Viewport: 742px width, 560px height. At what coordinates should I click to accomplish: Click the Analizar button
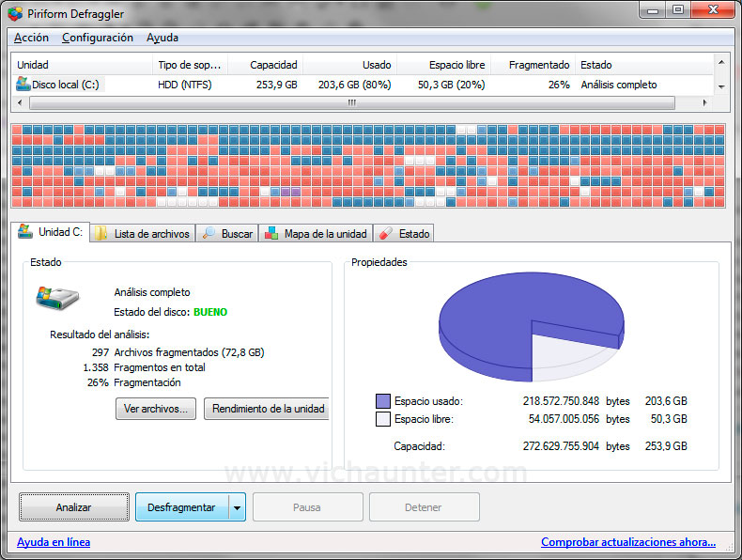tap(74, 507)
